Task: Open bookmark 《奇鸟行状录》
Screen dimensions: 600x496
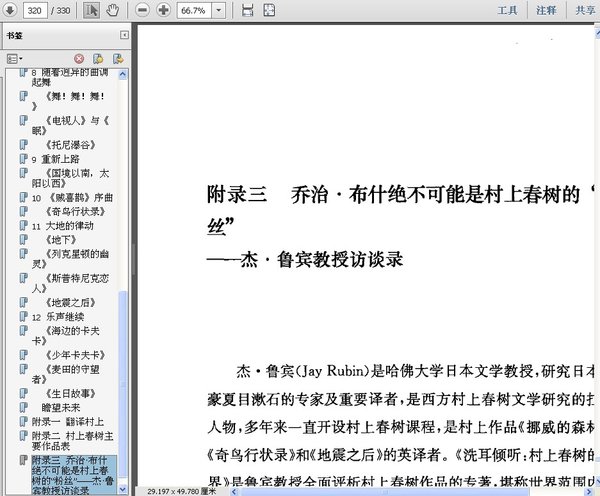Action: click(x=75, y=211)
